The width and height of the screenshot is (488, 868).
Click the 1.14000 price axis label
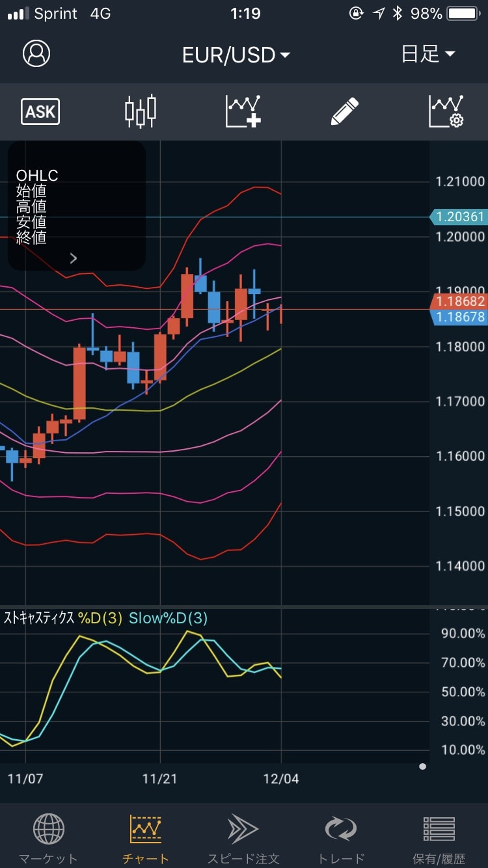(x=460, y=566)
